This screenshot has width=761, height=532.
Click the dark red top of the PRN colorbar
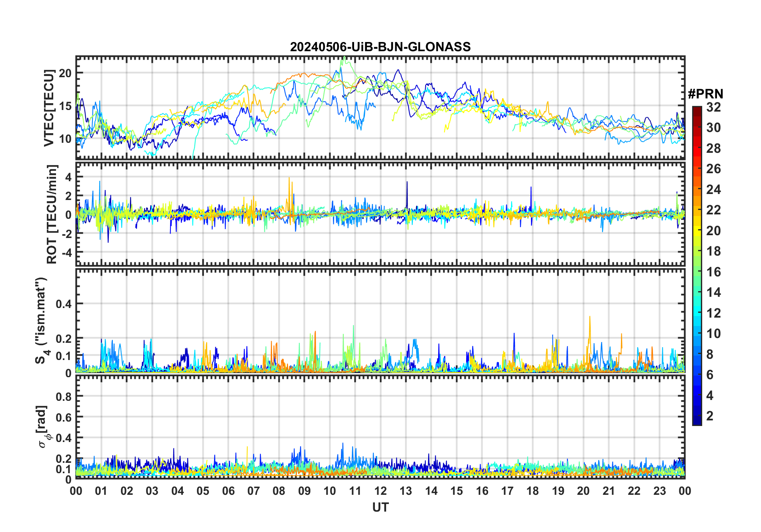click(697, 109)
